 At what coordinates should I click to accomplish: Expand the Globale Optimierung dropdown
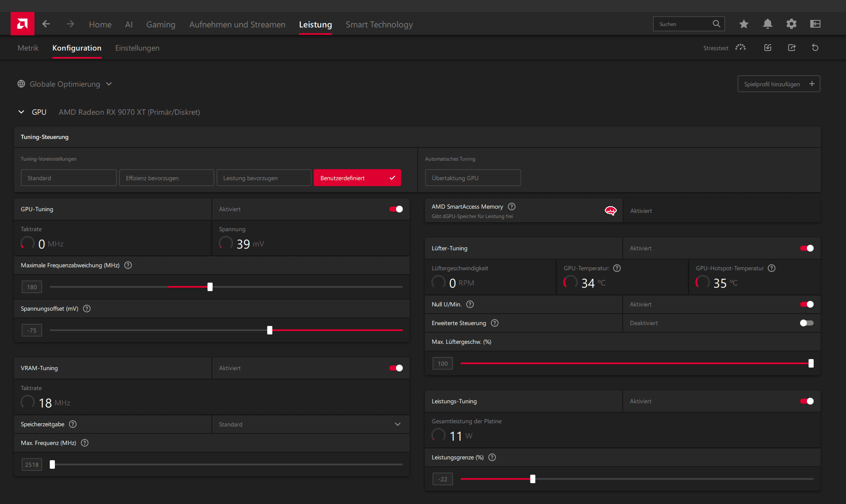(x=65, y=84)
